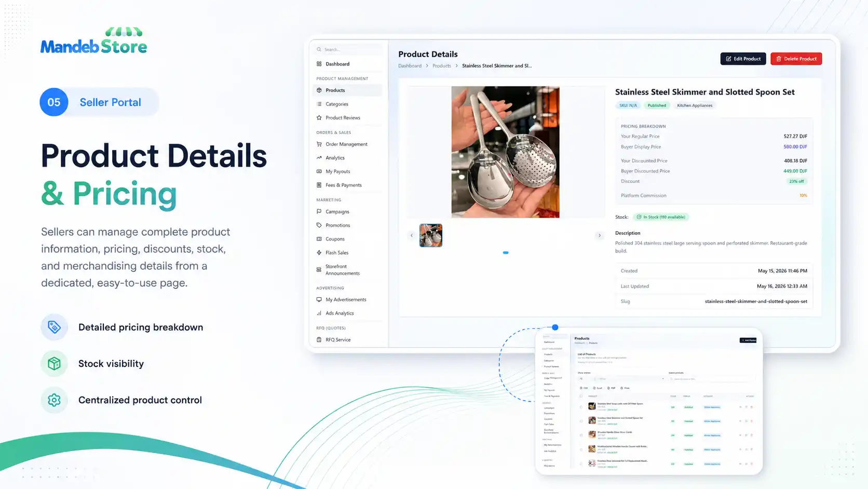The image size is (868, 489).
Task: Click the stock visibility cube icon
Action: click(x=54, y=363)
